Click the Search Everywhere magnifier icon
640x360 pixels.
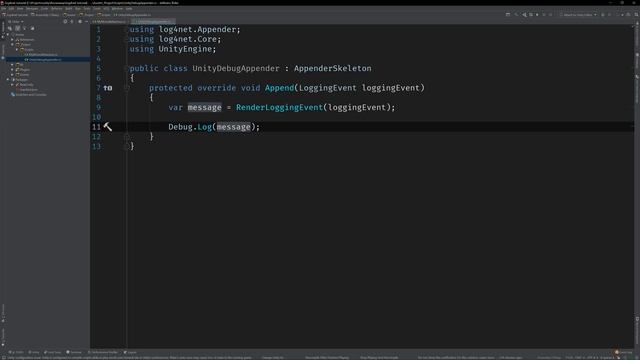point(636,15)
